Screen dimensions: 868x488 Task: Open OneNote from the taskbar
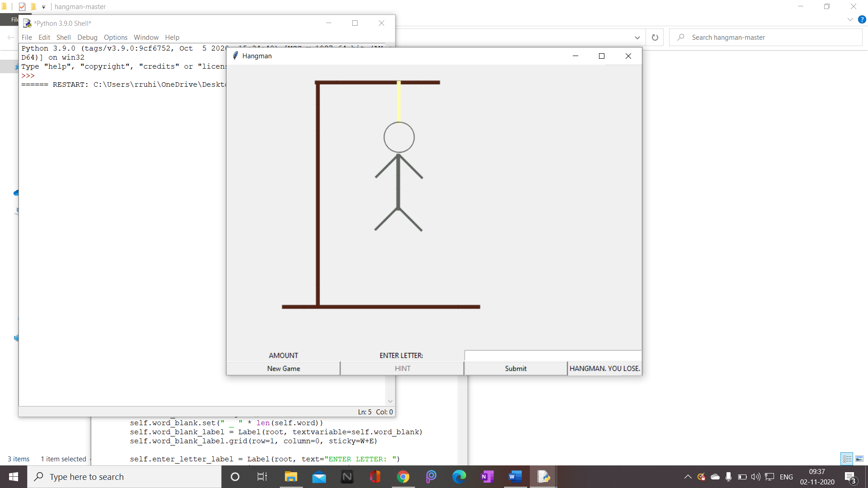pos(487,477)
